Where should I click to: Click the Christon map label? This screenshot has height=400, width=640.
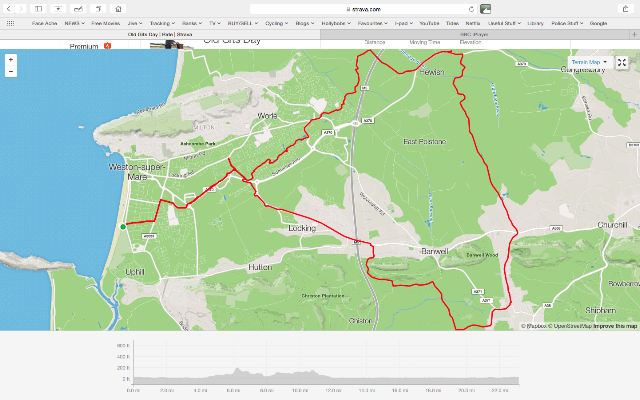click(x=360, y=321)
